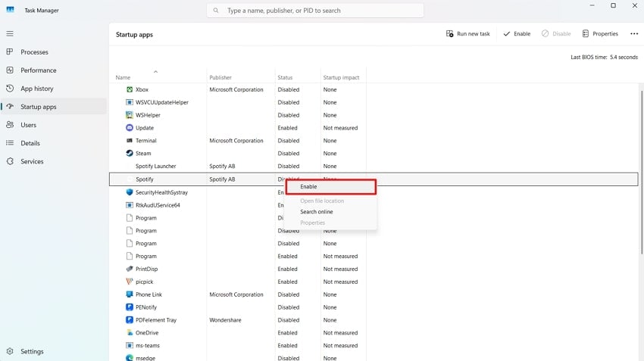The width and height of the screenshot is (644, 361).
Task: Select the Steam row name
Action: [x=143, y=153]
